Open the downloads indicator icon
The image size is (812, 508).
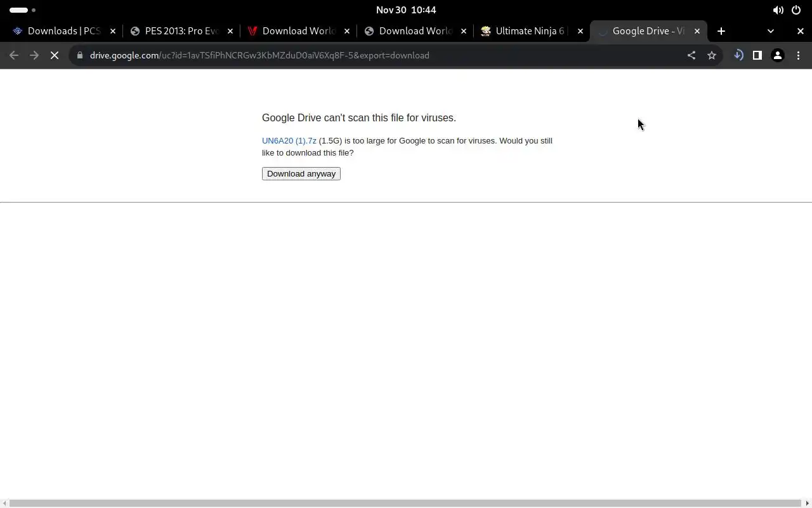pos(738,55)
